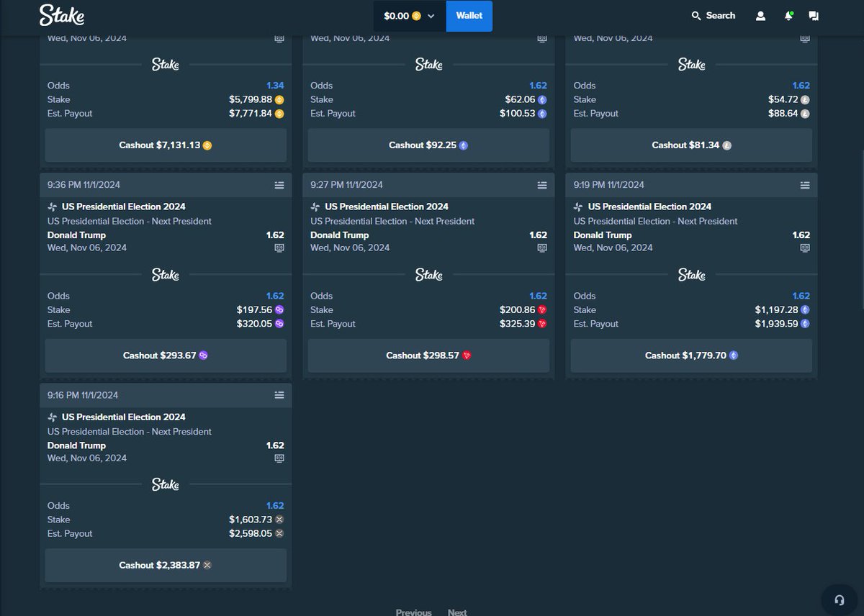Viewport: 864px width, 616px height.
Task: Open the Search in the header
Action: click(714, 16)
